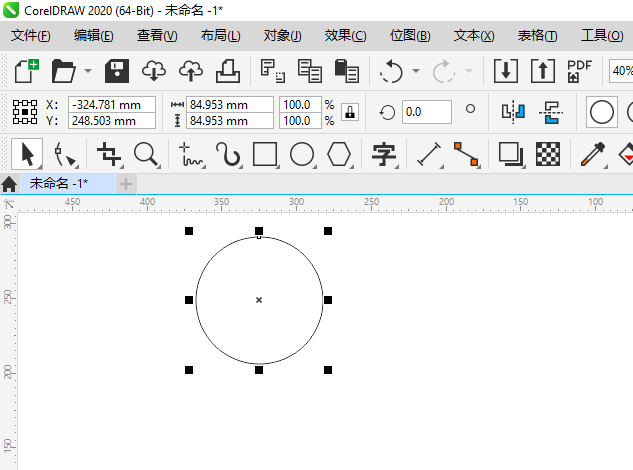The image size is (633, 470).
Task: Mirror the object vertically
Action: coord(551,112)
